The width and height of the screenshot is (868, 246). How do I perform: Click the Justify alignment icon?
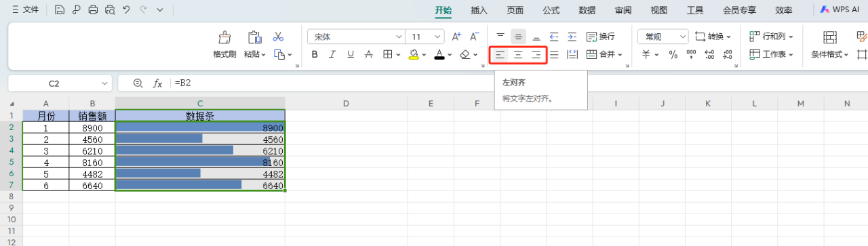554,55
